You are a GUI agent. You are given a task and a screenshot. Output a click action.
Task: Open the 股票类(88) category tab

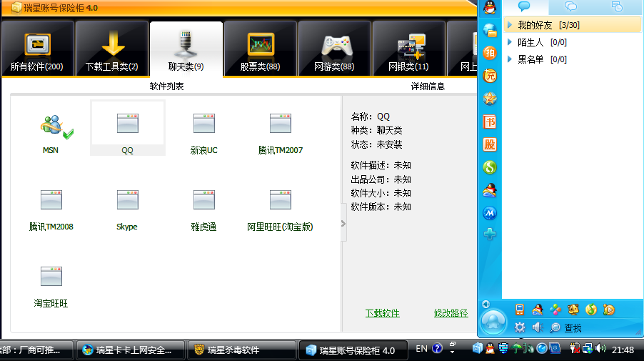click(x=261, y=49)
